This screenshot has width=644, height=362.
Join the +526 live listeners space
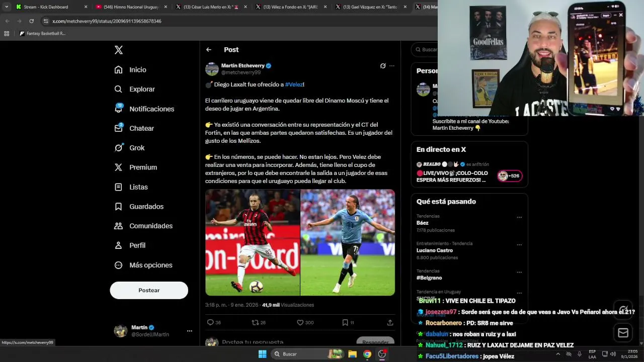(x=509, y=176)
